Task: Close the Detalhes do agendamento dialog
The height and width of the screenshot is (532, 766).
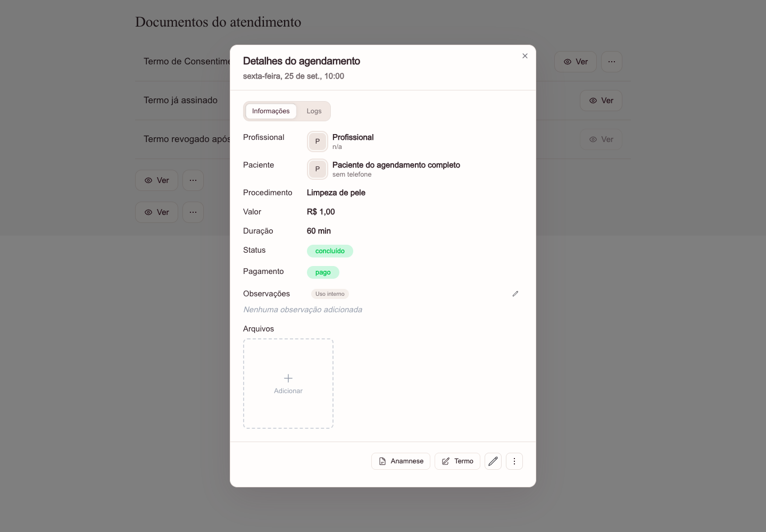Action: (x=525, y=56)
